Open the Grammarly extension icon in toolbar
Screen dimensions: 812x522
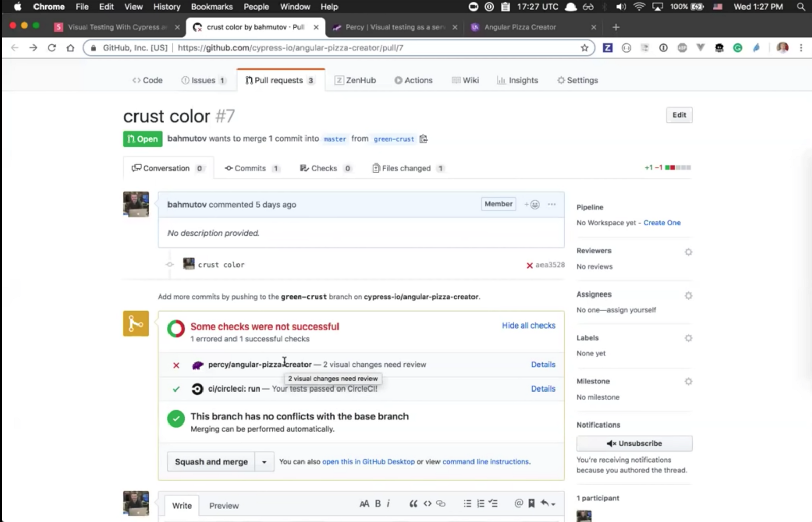click(737, 48)
